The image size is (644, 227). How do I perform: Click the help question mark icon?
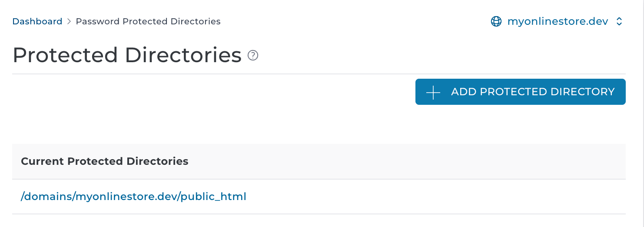point(253,56)
